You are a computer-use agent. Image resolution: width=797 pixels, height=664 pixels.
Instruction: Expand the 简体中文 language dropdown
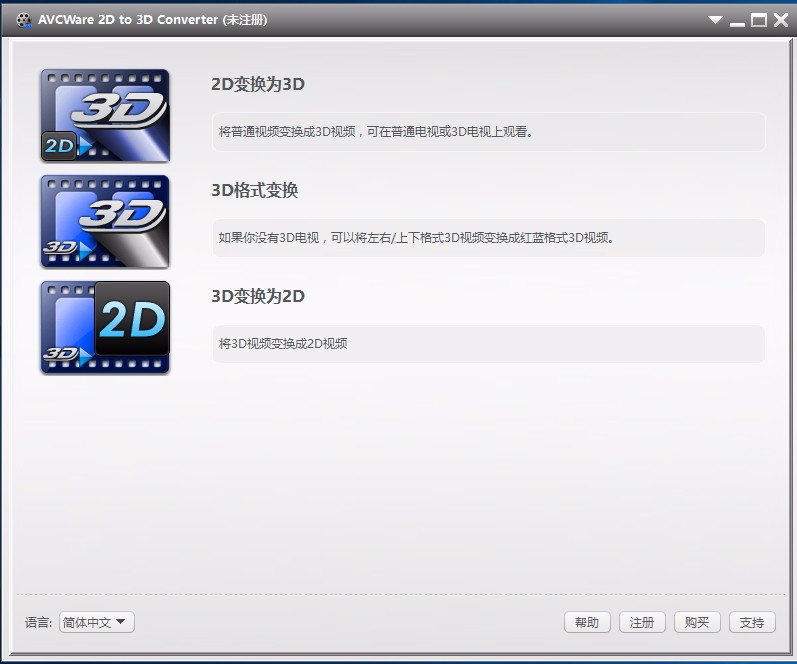(x=97, y=622)
